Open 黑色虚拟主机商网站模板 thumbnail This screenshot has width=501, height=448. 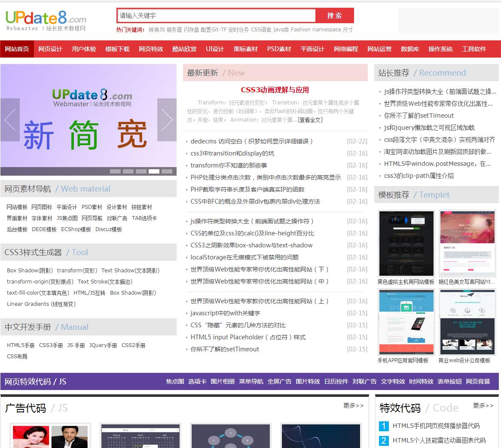406,243
